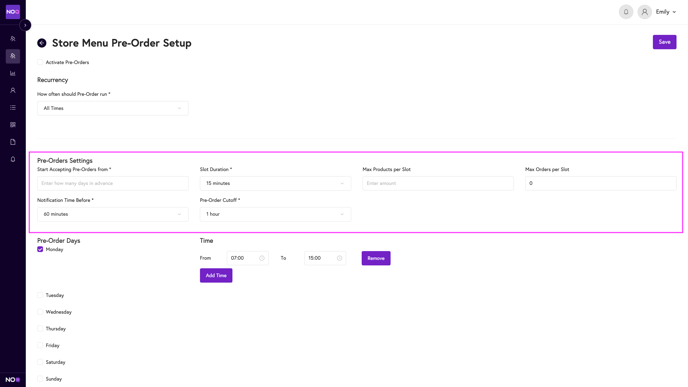Viewport: 688px width, 387px height.
Task: Click the user avatar icon beside Emily
Action: point(645,12)
